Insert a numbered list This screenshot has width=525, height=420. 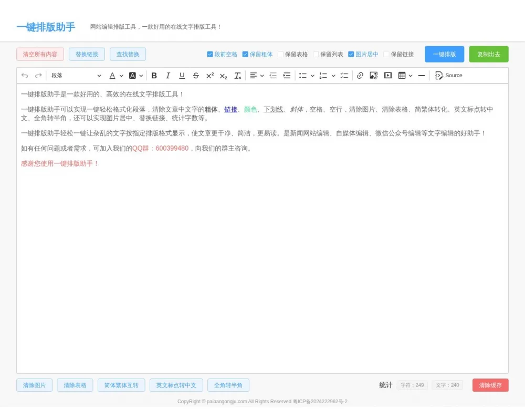coord(323,76)
